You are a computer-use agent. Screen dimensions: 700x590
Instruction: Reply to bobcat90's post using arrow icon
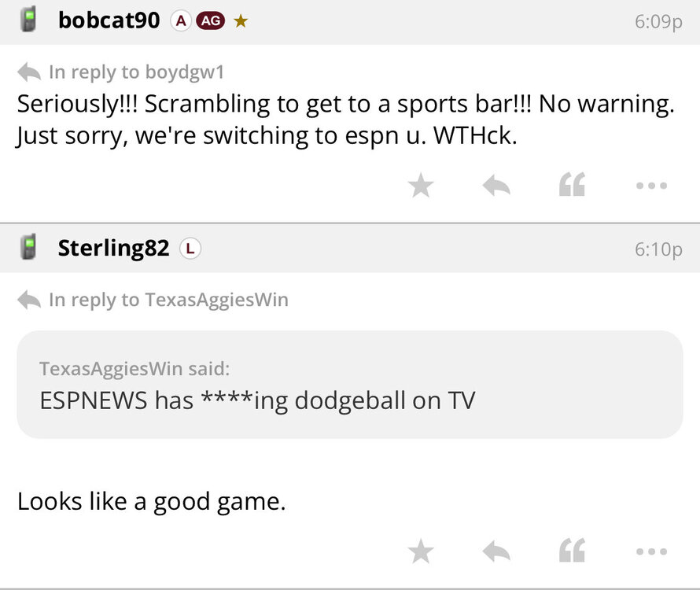click(x=496, y=186)
